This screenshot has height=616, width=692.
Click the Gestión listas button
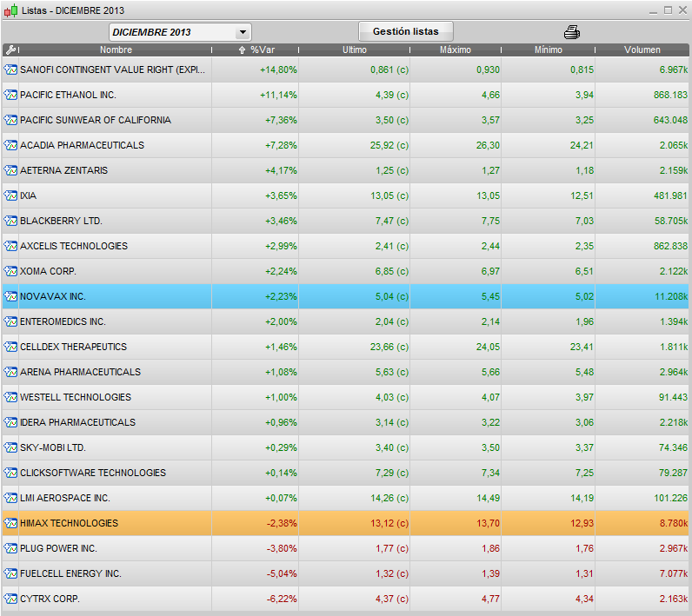click(406, 31)
